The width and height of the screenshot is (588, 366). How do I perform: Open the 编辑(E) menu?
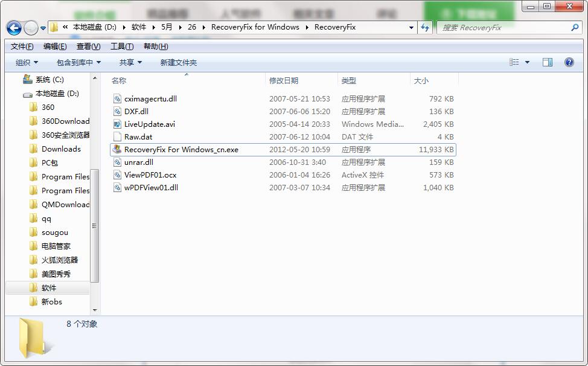click(x=55, y=47)
